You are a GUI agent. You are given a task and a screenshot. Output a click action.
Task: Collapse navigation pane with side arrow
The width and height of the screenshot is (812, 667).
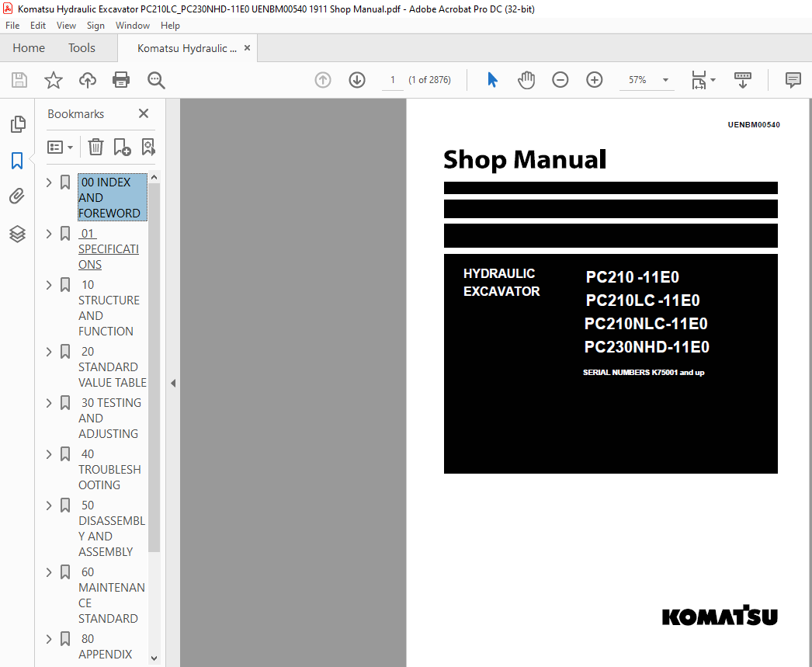pyautogui.click(x=173, y=384)
